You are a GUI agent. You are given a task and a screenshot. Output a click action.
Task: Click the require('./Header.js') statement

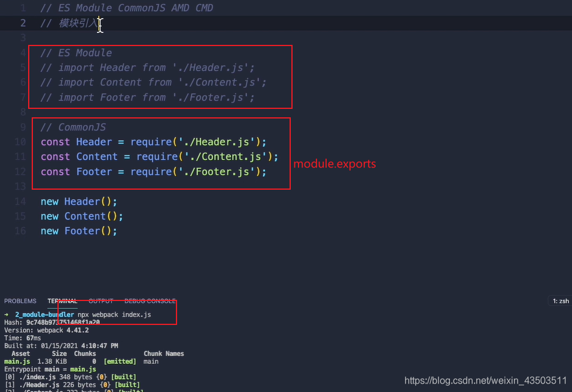pos(154,142)
